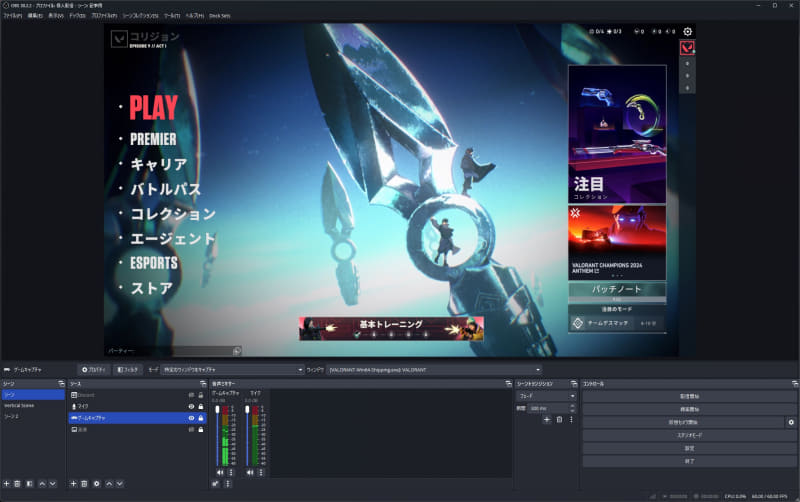Viewport: 800px width, 502px height.
Task: Open virtual camera settings gear
Action: click(x=791, y=422)
